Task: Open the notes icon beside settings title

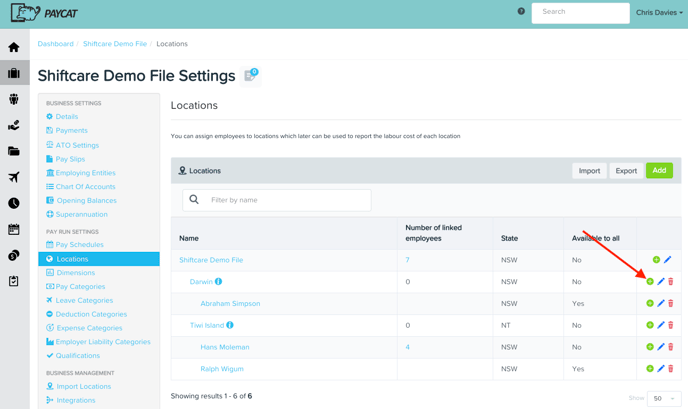Action: [251, 76]
